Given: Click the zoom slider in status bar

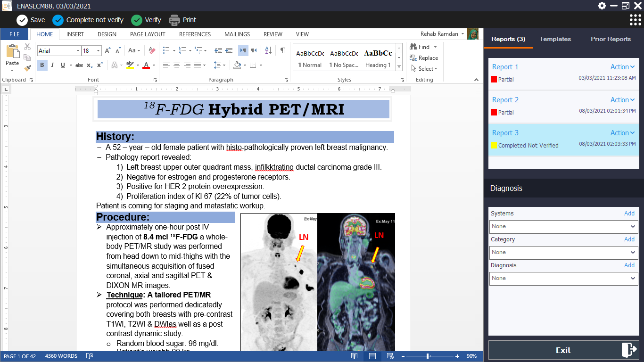Looking at the screenshot, I should [428, 356].
